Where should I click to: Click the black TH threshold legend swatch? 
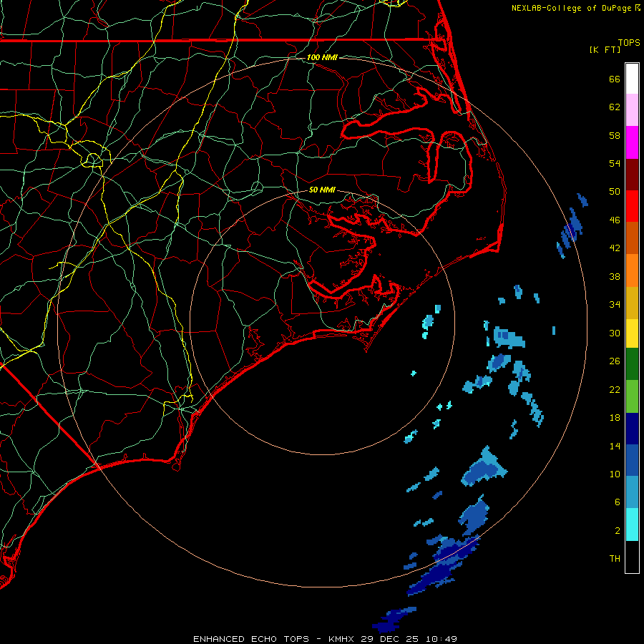pos(632,557)
